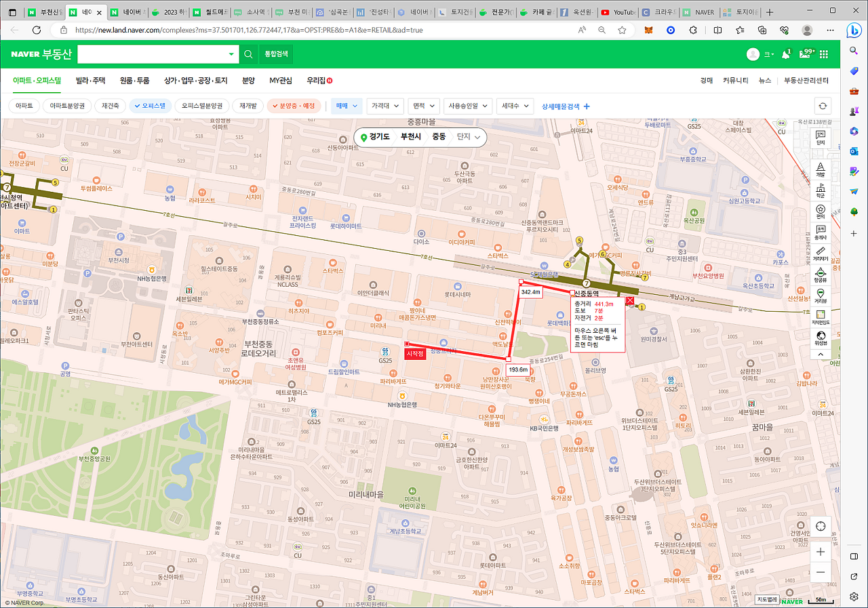The width and height of the screenshot is (868, 608).
Task: Open the 뉴스 news link
Action: [x=765, y=80]
